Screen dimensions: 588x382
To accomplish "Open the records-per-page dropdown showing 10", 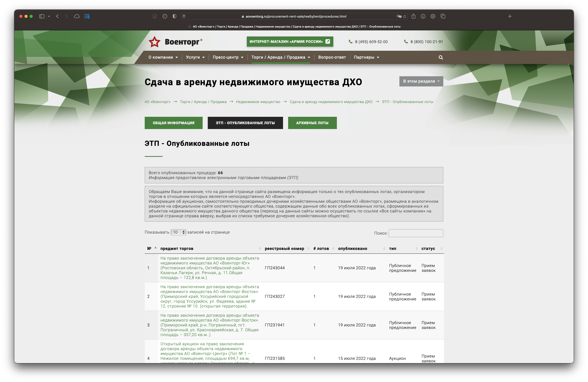I will [x=178, y=232].
